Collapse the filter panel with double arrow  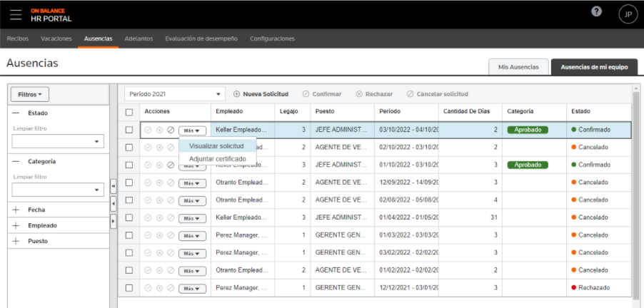point(114,186)
